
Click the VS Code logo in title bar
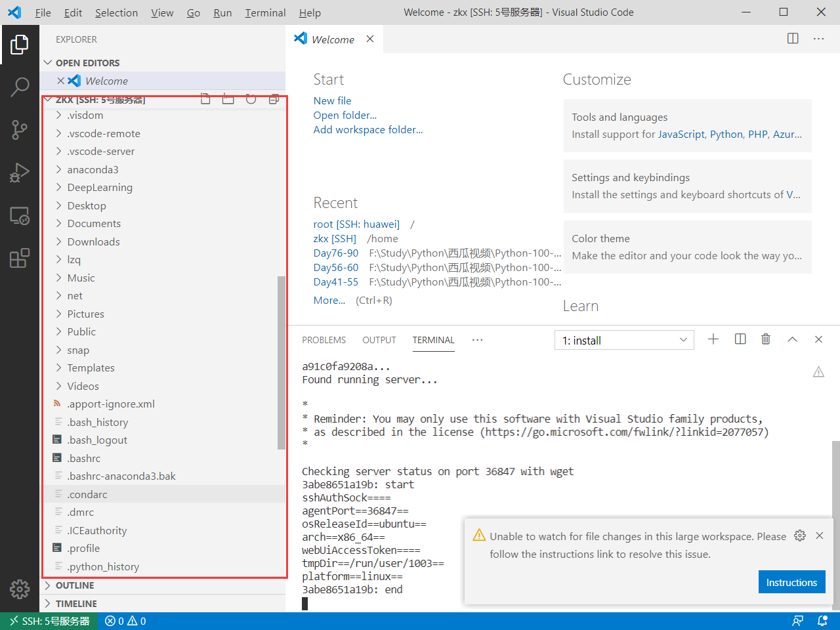(x=14, y=12)
